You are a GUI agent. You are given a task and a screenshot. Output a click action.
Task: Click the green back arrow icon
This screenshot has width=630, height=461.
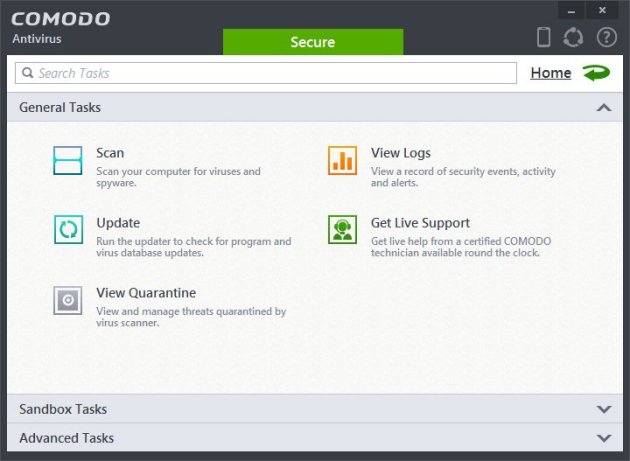pos(597,73)
